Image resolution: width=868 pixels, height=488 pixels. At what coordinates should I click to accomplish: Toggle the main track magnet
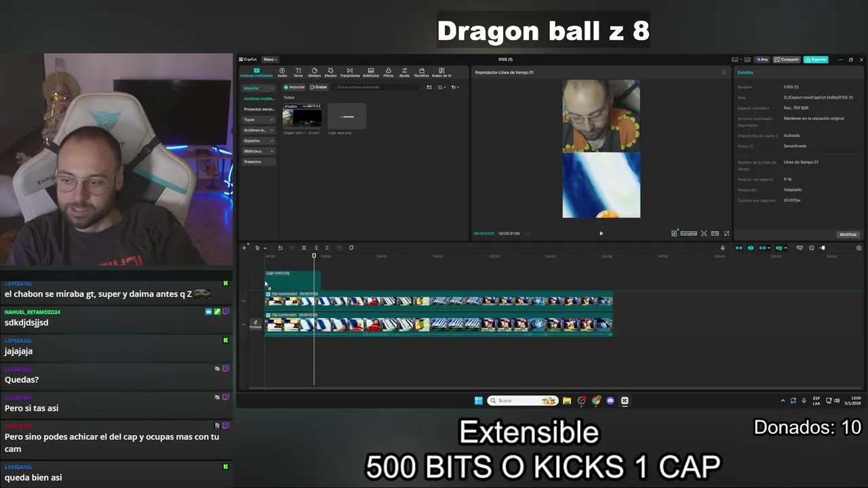click(x=739, y=248)
